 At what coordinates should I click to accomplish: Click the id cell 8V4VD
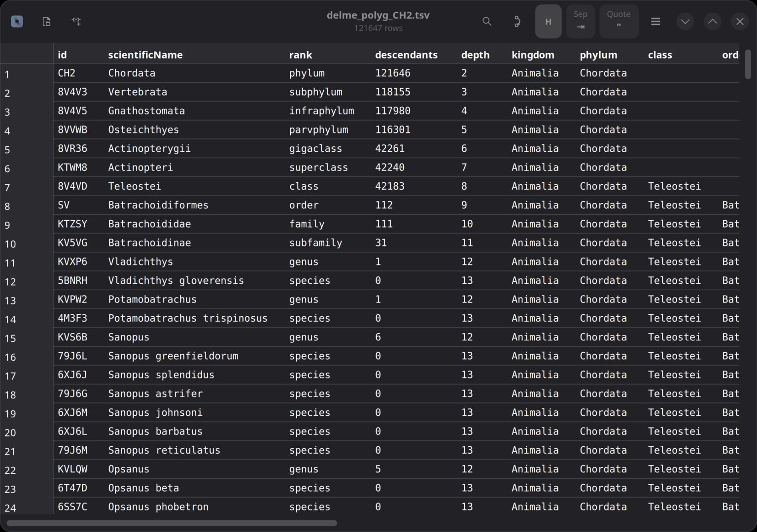(x=72, y=186)
